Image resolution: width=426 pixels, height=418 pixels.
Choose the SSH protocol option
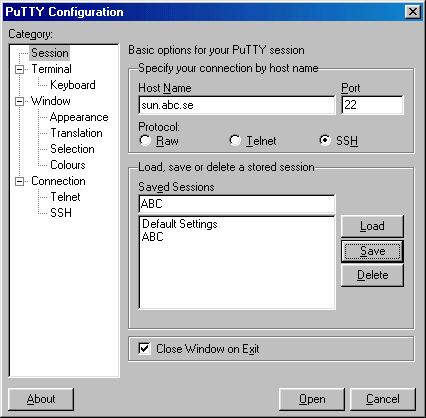325,140
